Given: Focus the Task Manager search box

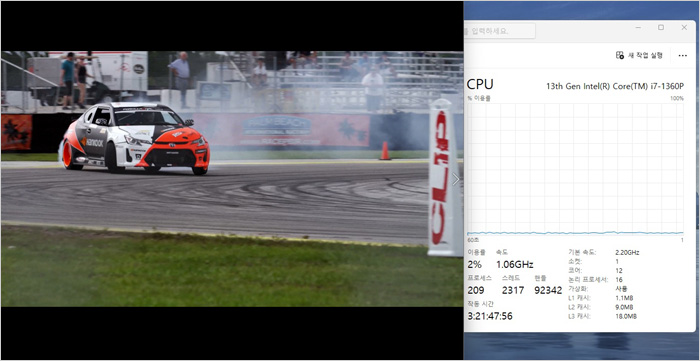Looking at the screenshot, I should 500,31.
